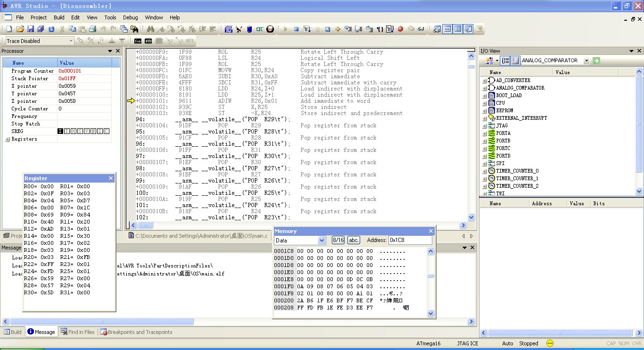Expand the TIMER_COUNTER_1 tree node
Viewport: 644px width, 350px height.
point(485,179)
